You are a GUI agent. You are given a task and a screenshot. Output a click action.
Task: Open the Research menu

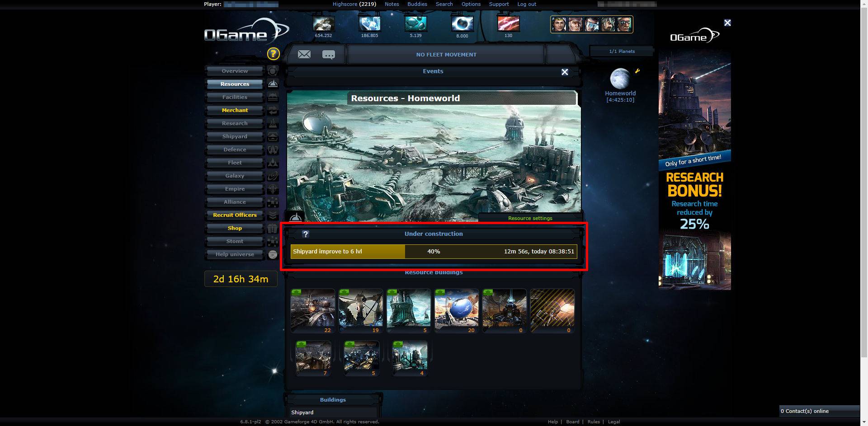pyautogui.click(x=235, y=123)
